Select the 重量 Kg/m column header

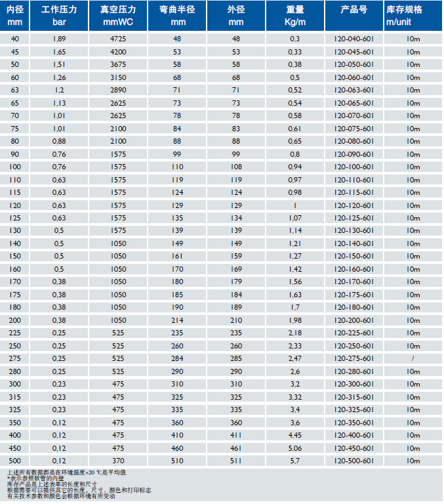click(x=295, y=16)
